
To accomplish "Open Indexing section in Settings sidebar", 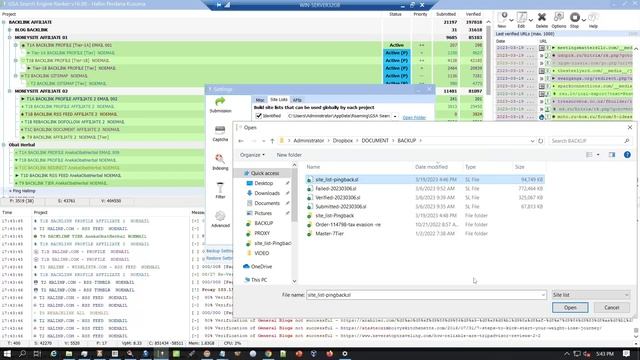I will point(220,162).
